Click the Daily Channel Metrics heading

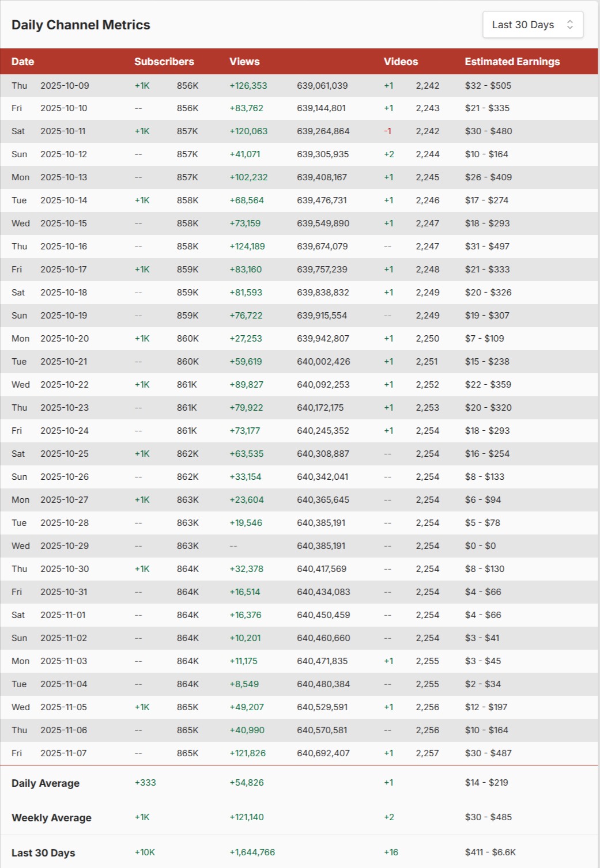pyautogui.click(x=81, y=25)
